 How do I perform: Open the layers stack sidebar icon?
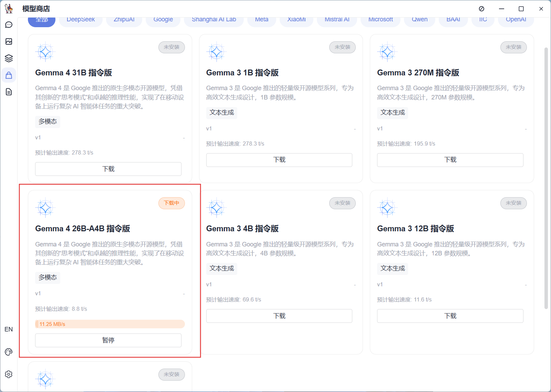point(9,58)
